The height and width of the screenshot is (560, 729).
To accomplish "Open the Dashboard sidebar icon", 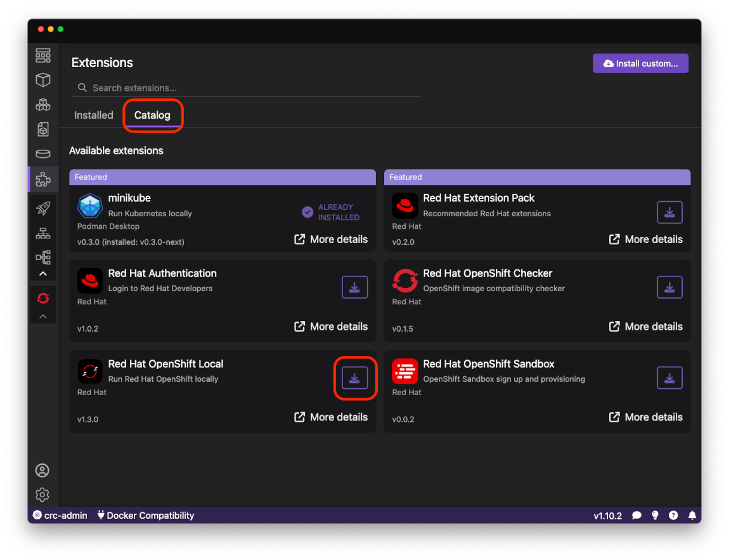I will click(x=43, y=56).
